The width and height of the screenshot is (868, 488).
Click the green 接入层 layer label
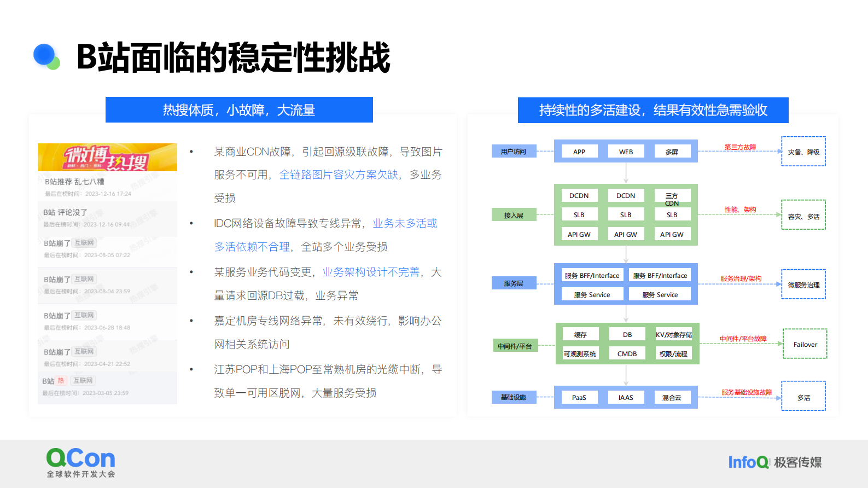point(514,215)
